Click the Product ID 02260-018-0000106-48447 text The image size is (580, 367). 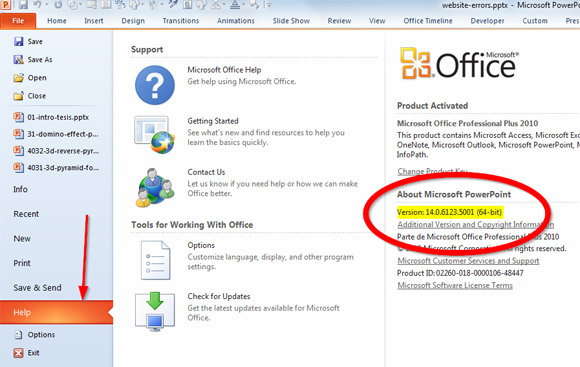[x=460, y=273]
